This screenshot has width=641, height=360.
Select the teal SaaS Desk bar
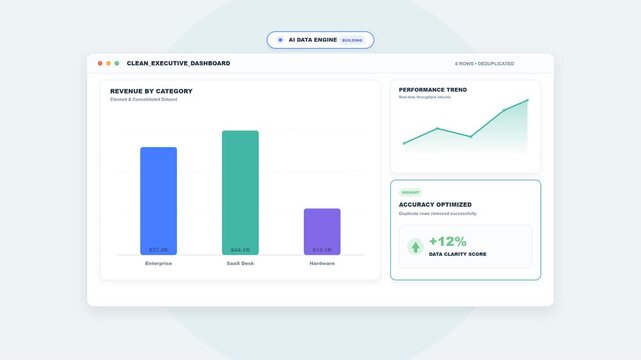coord(240,192)
